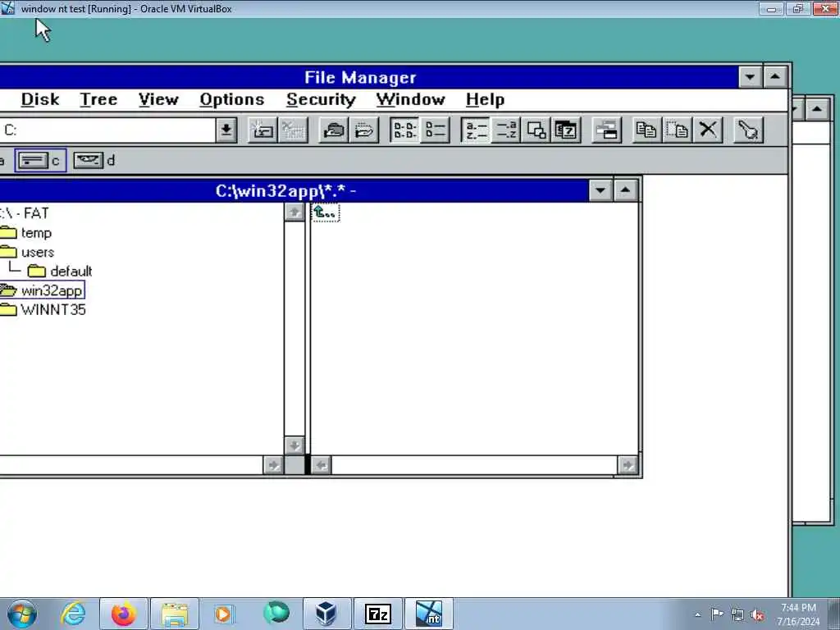Viewport: 840px width, 630px height.
Task: Switch to All File Details view icon
Action: (x=435, y=130)
